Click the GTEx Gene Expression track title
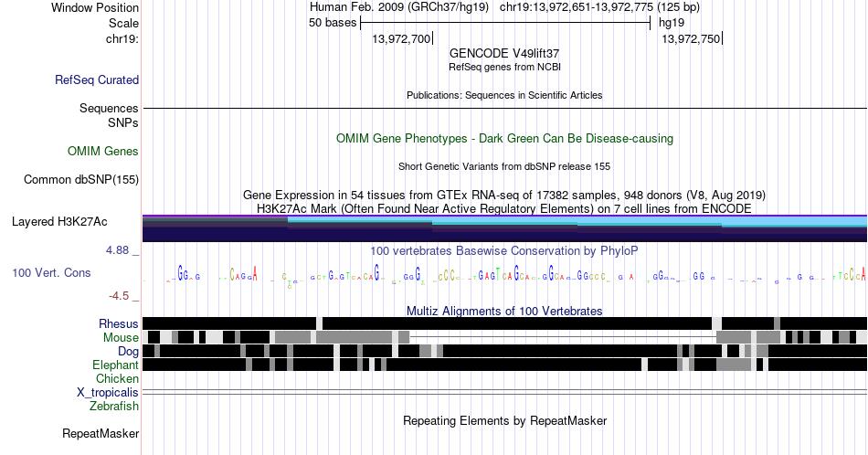 pos(504,195)
